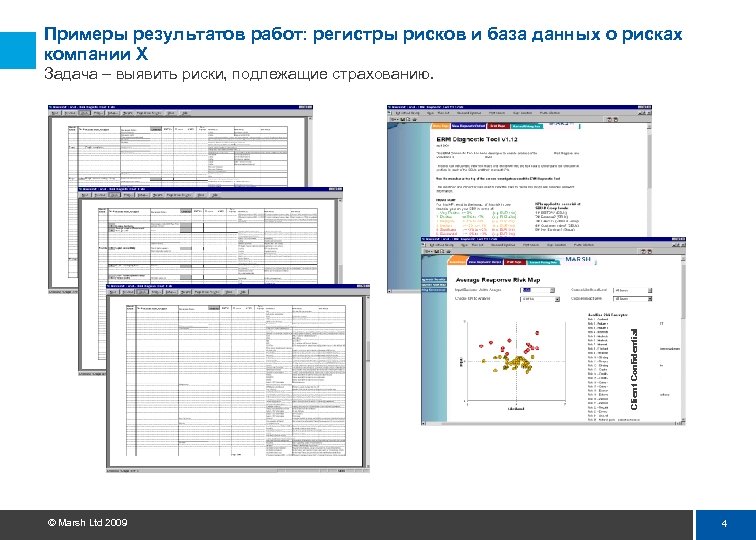Click Zoom button in rearmost print preview window
Viewport: 756px width, 540px height.
tap(84, 113)
